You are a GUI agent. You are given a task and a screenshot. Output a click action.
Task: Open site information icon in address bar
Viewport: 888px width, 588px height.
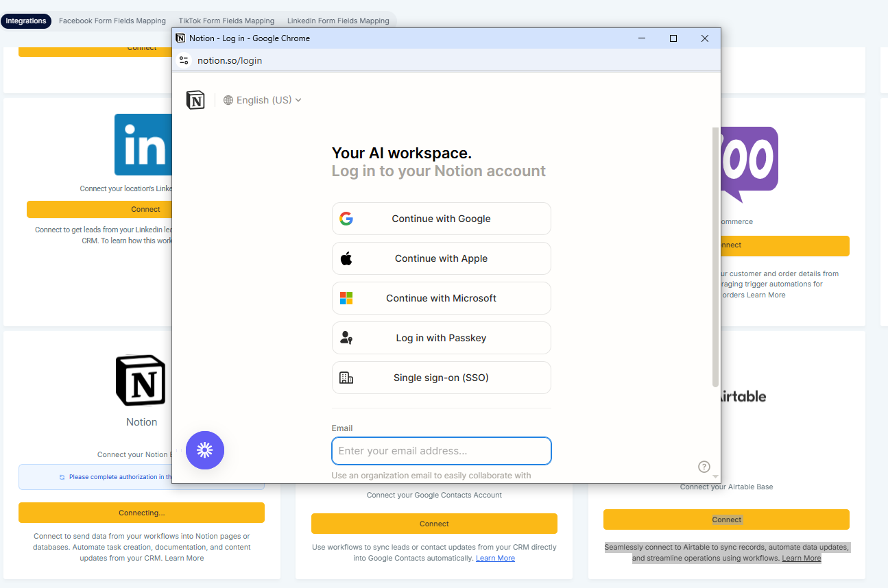tap(184, 60)
